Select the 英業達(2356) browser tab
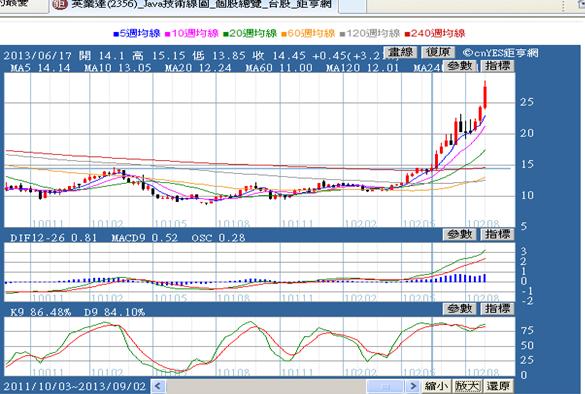The height and width of the screenshot is (394, 585). click(194, 5)
